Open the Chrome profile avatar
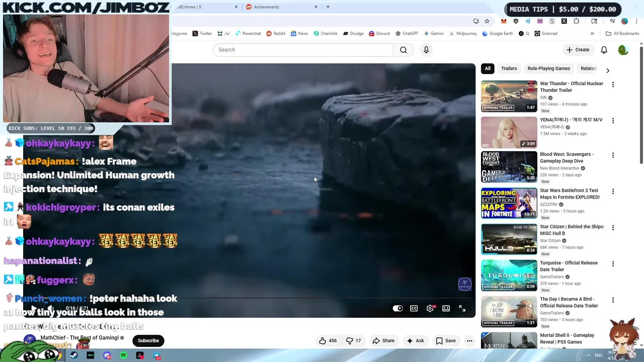The width and height of the screenshot is (644, 362). (x=624, y=21)
